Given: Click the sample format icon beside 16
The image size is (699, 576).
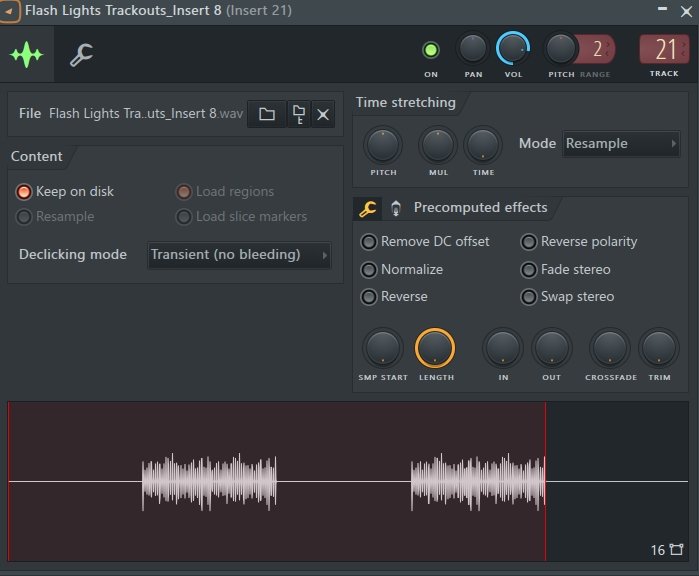Looking at the screenshot, I should (676, 550).
